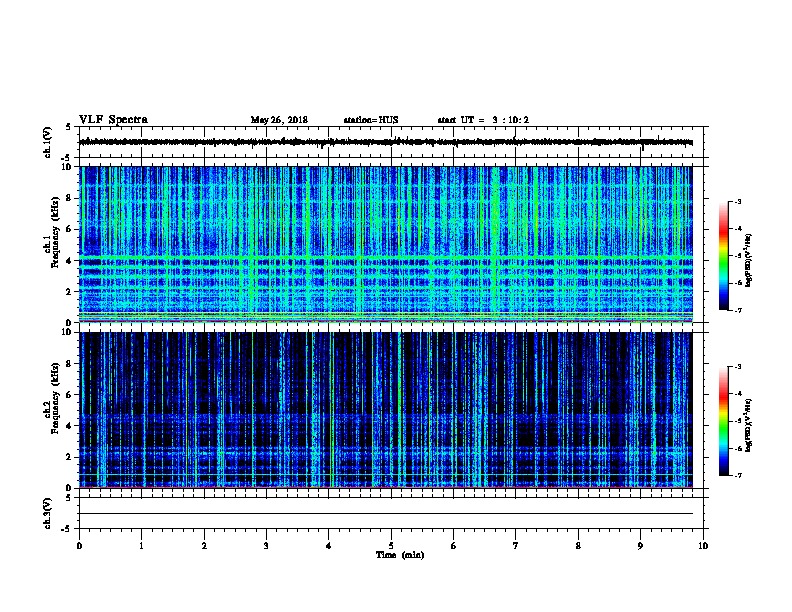Click the "2" kHz tick of the ch.2 spectrogram
Viewport: 792px width, 612px height.
coord(70,457)
